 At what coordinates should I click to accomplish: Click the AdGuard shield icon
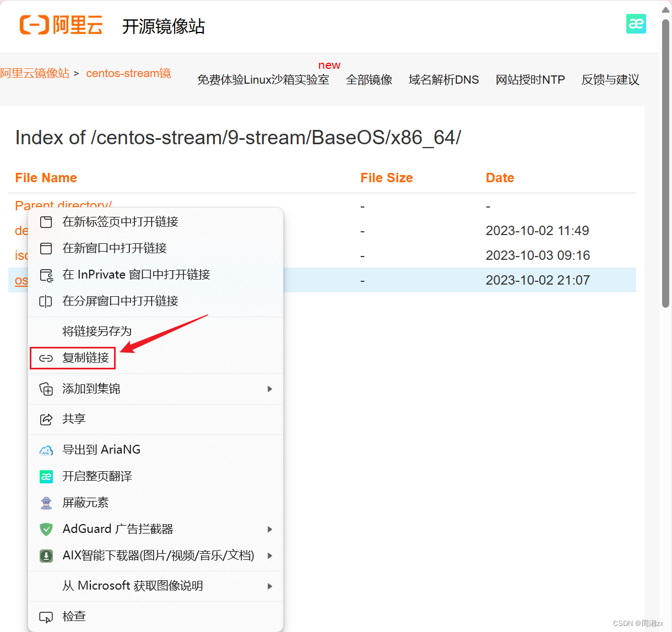click(46, 529)
